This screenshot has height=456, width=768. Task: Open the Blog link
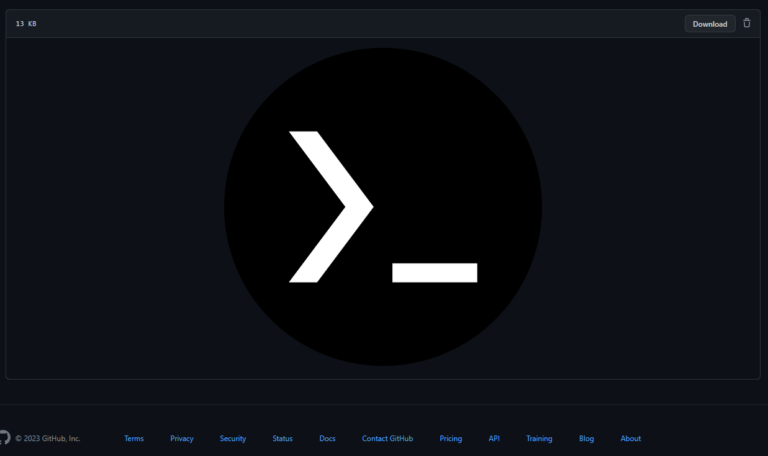586,438
